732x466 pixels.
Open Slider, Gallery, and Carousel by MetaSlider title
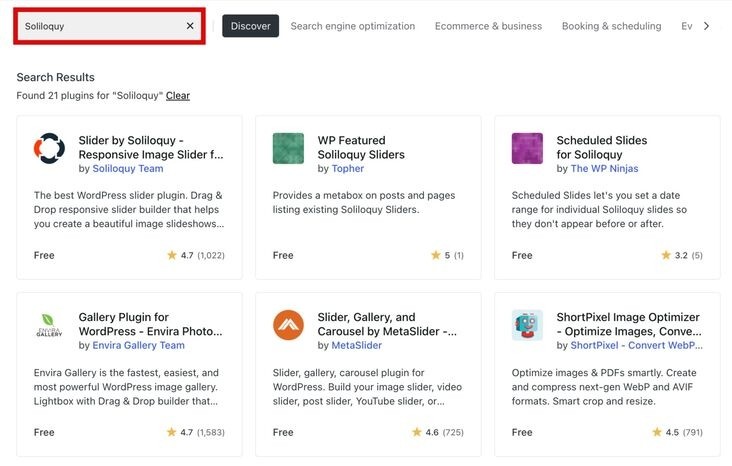pyautogui.click(x=387, y=324)
